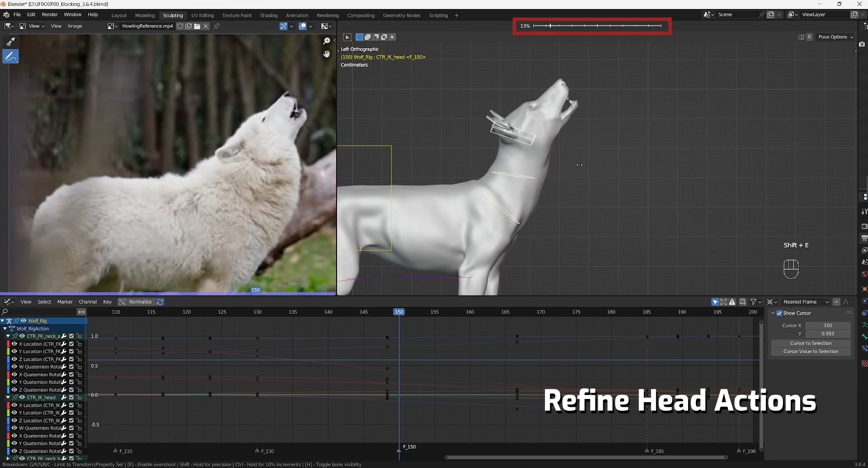Open a new image via folder icon
868x468 pixels.
[197, 26]
